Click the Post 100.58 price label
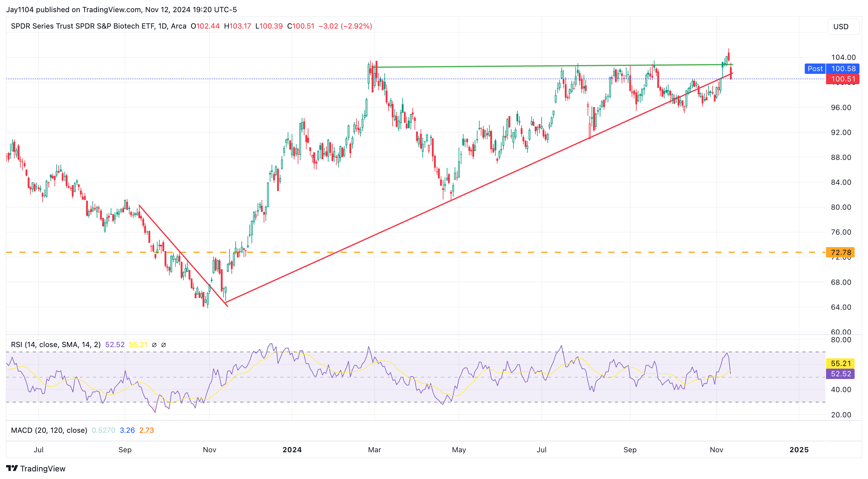 tap(832, 69)
